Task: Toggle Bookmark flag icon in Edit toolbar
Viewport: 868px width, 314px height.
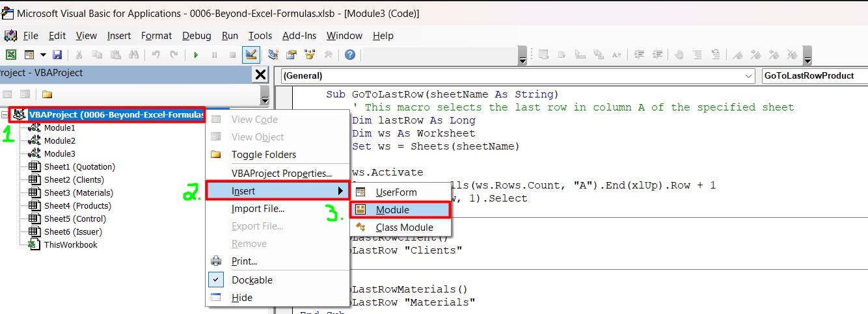Action: 738,55
